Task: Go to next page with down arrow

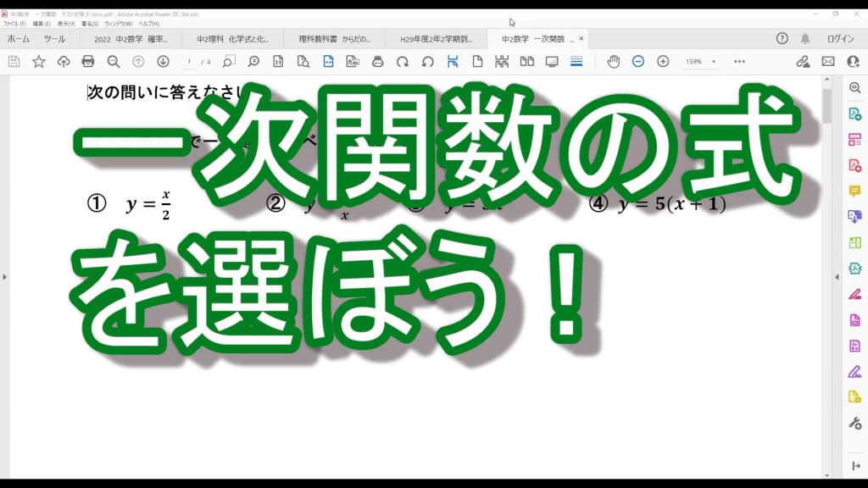Action: (163, 61)
